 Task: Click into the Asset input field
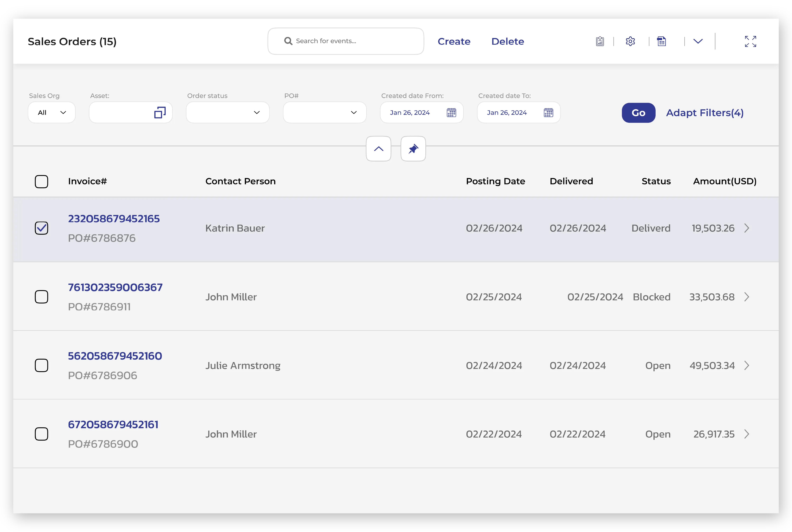[x=131, y=113]
